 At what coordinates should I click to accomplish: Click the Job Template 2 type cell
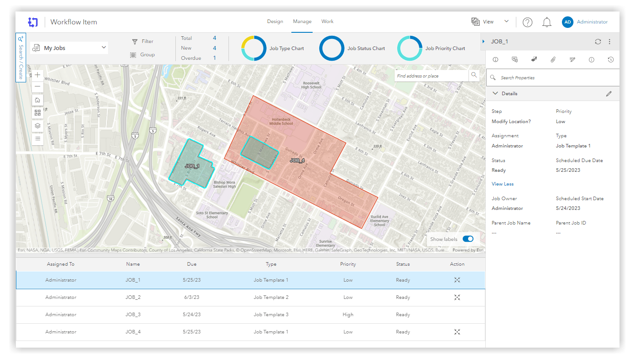(271, 297)
